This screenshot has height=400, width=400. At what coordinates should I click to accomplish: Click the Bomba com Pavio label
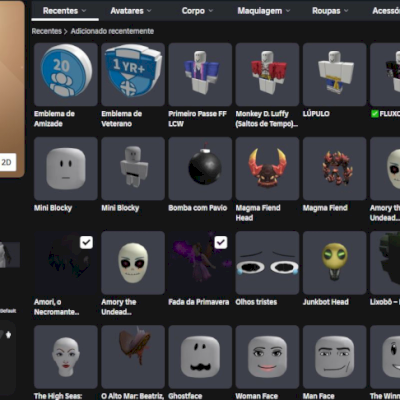[198, 208]
